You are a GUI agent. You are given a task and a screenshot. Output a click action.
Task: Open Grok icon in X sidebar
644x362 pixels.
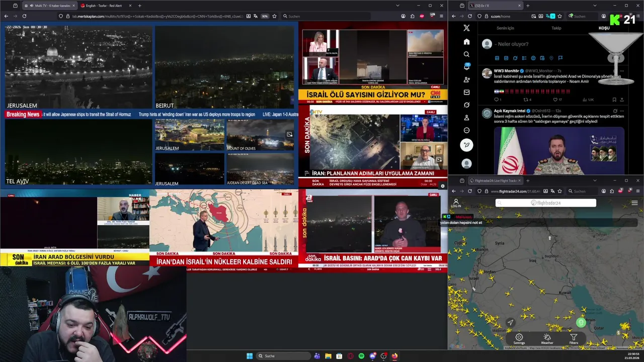click(466, 105)
